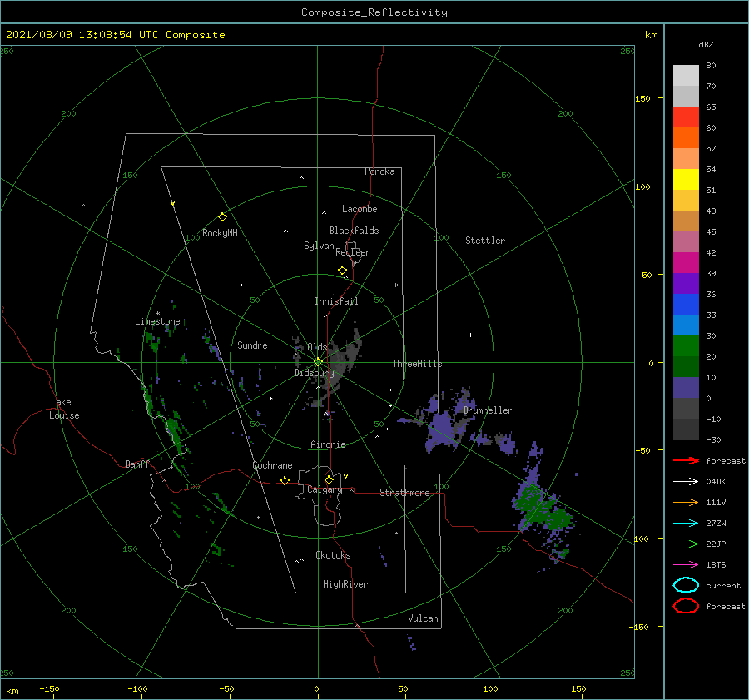
Task: Click the white asterisk marker east of Innisfail
Action: (395, 285)
